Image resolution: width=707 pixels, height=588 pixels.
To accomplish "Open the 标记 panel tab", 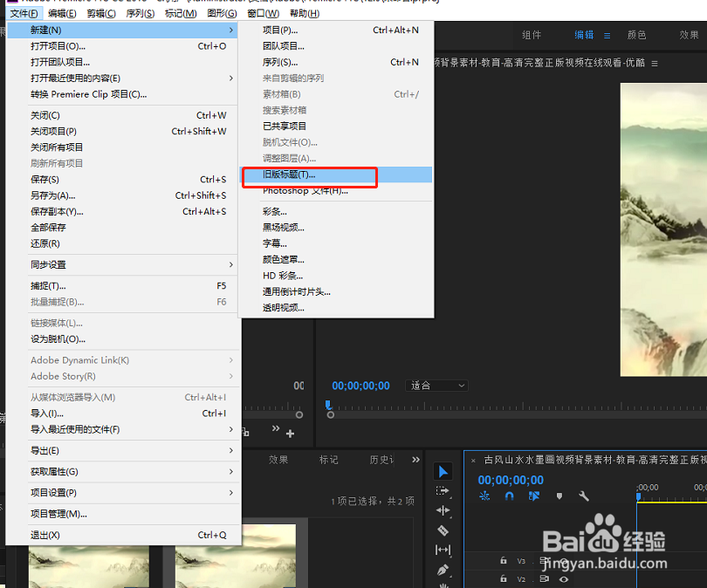I will [x=328, y=460].
